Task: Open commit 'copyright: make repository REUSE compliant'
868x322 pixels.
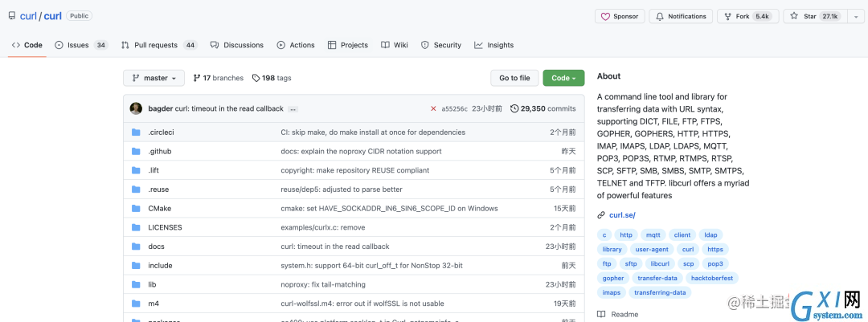Action: (x=355, y=170)
